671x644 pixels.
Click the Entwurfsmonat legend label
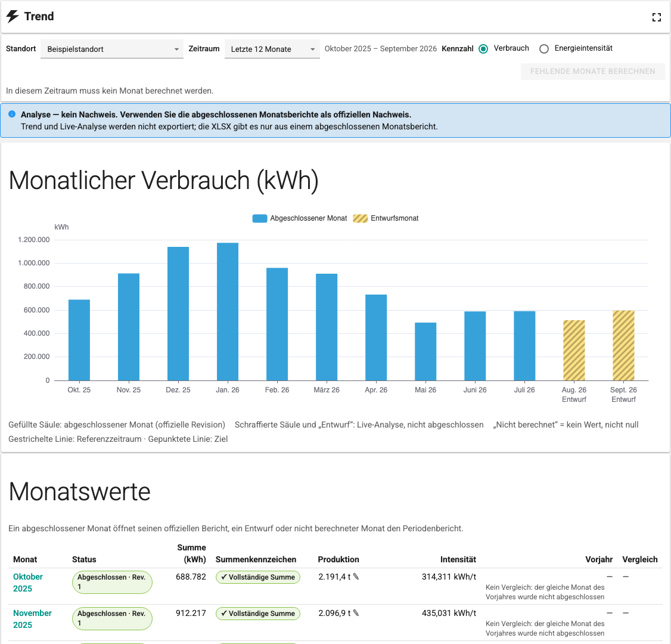point(394,218)
